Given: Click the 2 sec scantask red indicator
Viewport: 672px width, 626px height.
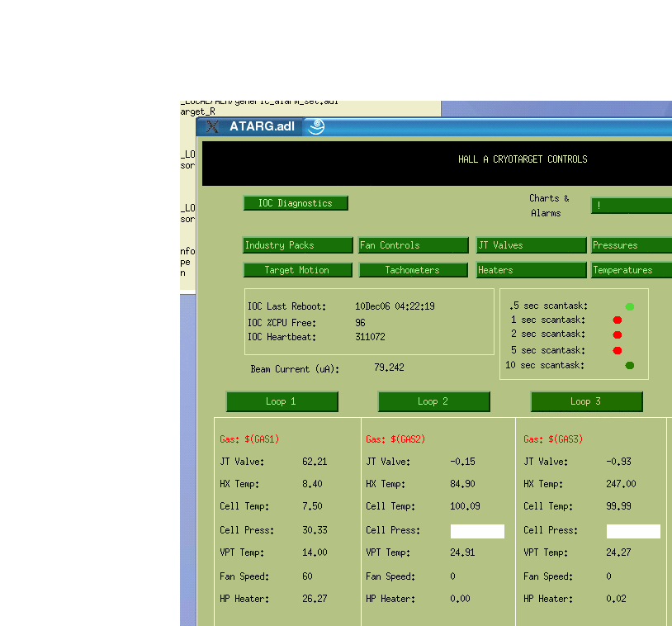Looking at the screenshot, I should coord(618,334).
